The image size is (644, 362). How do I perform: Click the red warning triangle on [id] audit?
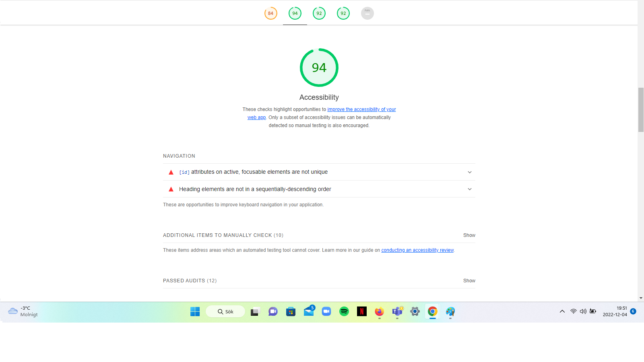tap(171, 172)
